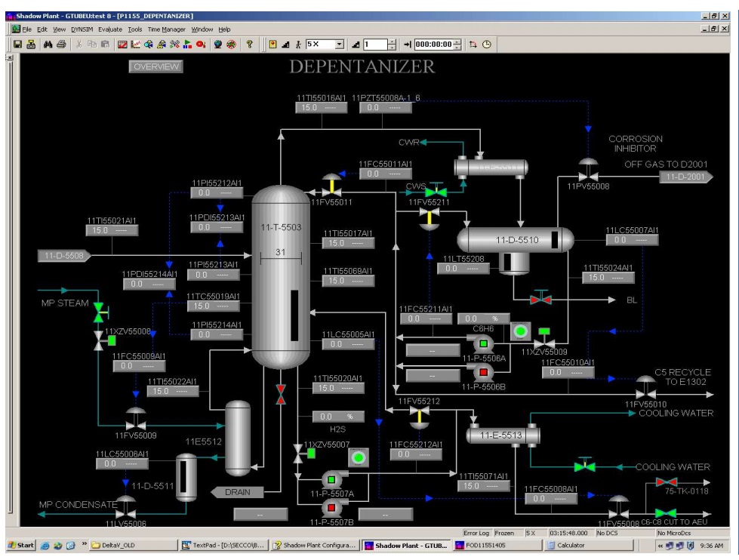Click the red valve on the BL line
The height and width of the screenshot is (560, 739).
(x=540, y=298)
